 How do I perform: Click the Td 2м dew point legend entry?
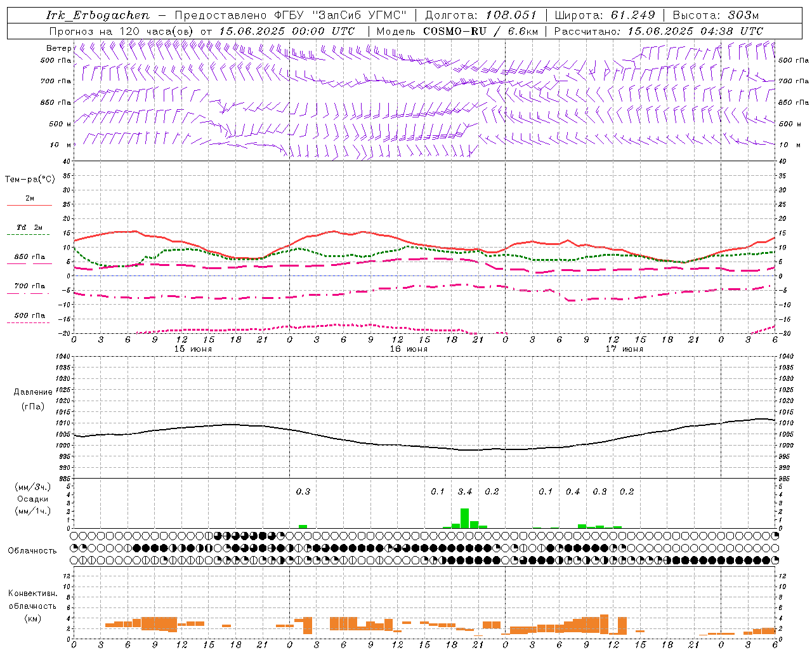30,227
